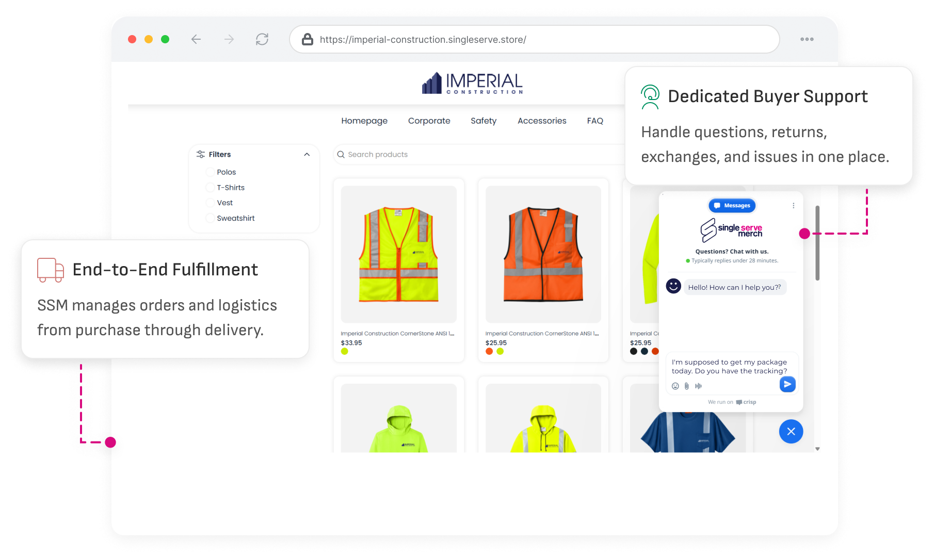Record an audio message in chat
Screen dimensions: 934x560
click(698, 386)
